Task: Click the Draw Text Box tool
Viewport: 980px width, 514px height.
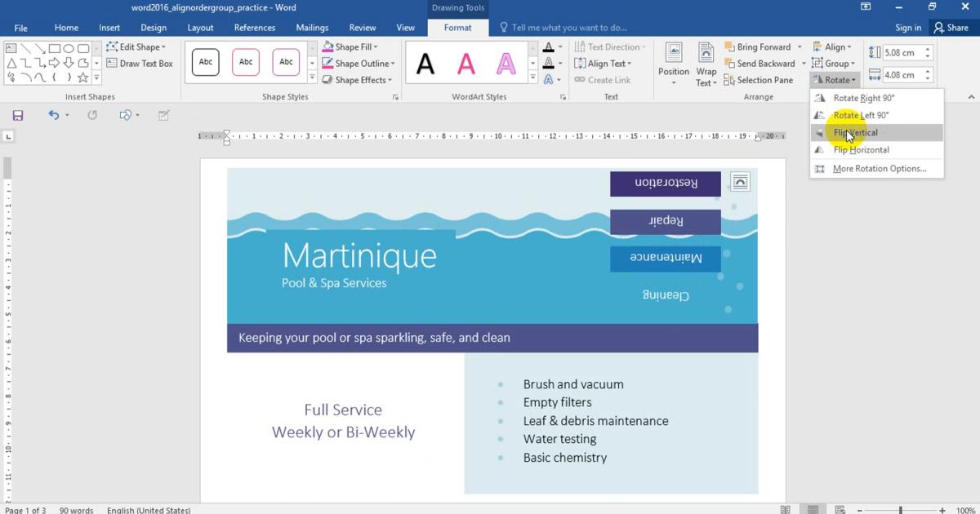Action: click(x=140, y=64)
